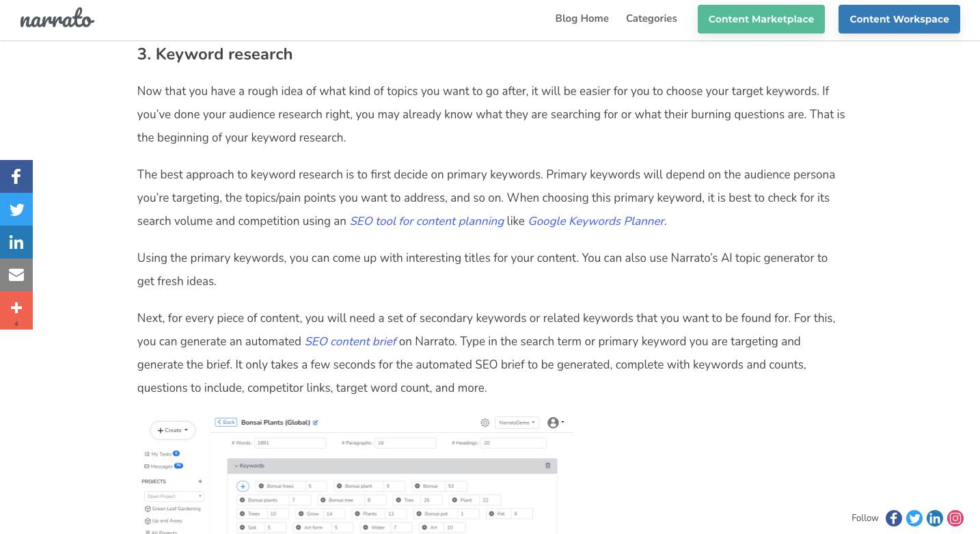
Task: Open more share options plus icon
Action: click(16, 310)
